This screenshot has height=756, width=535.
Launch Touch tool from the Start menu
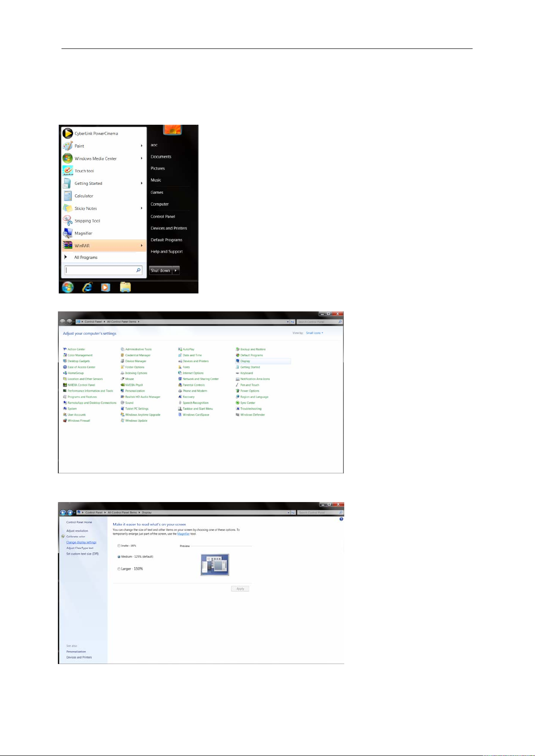[84, 171]
